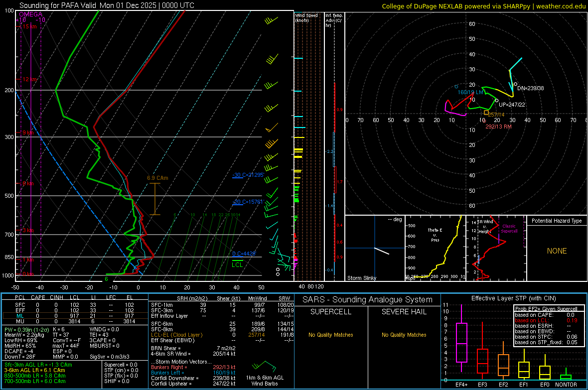The height and width of the screenshot is (390, 588).
Task: Click the 'SHIP = 0.0' index value
Action: pos(117,381)
